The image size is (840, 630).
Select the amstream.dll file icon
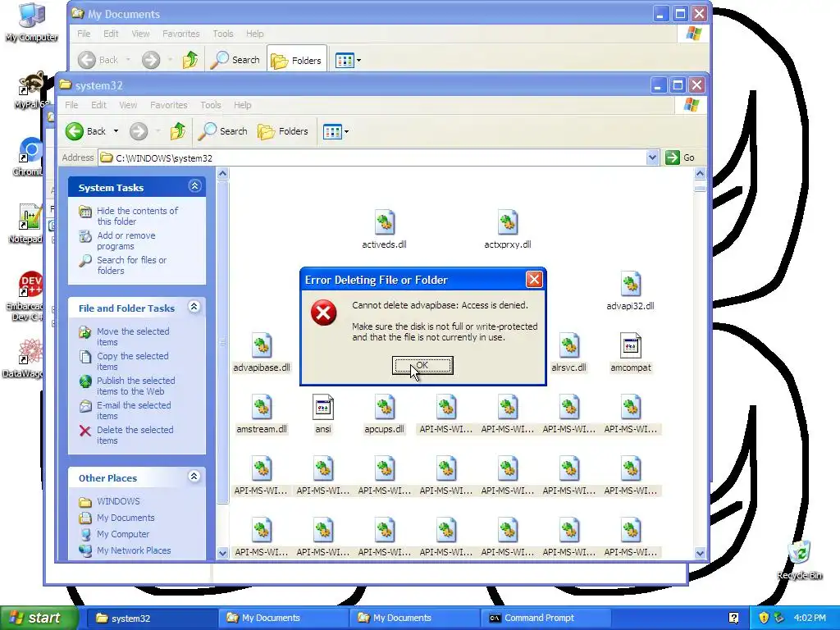262,407
